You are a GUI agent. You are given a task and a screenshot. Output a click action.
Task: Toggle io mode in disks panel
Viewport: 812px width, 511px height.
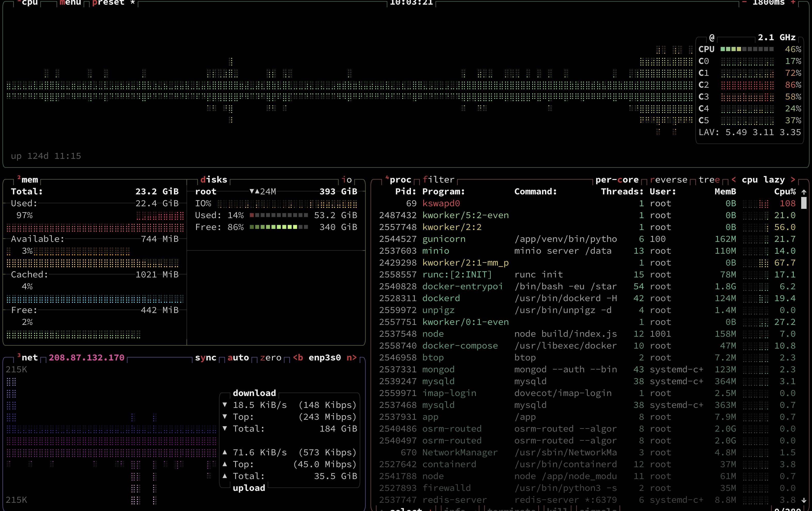pos(347,180)
